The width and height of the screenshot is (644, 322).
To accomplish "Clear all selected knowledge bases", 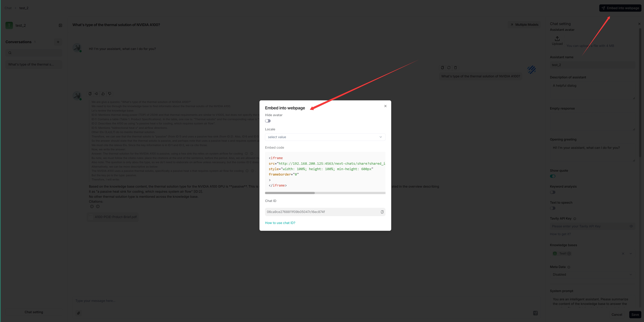I will (x=623, y=254).
